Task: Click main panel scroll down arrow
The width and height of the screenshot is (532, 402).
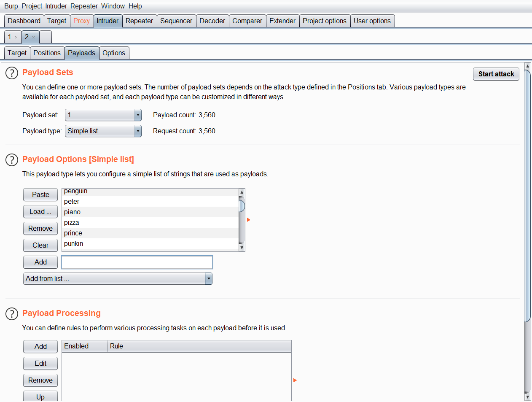Action: (x=527, y=397)
